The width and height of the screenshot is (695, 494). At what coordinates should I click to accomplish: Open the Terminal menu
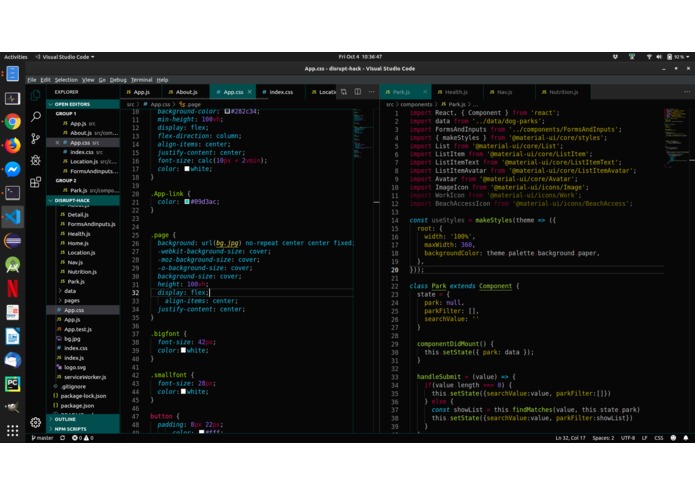point(141,80)
